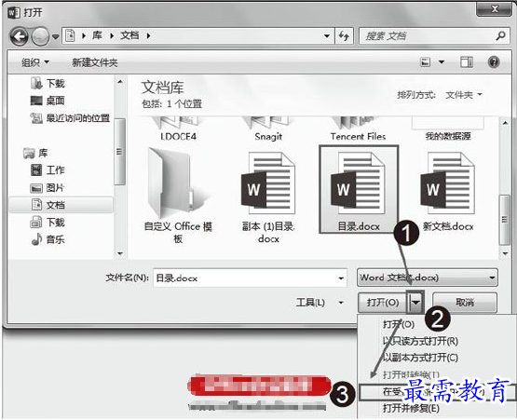
Task: Select the 工作 library
Action: [48, 170]
